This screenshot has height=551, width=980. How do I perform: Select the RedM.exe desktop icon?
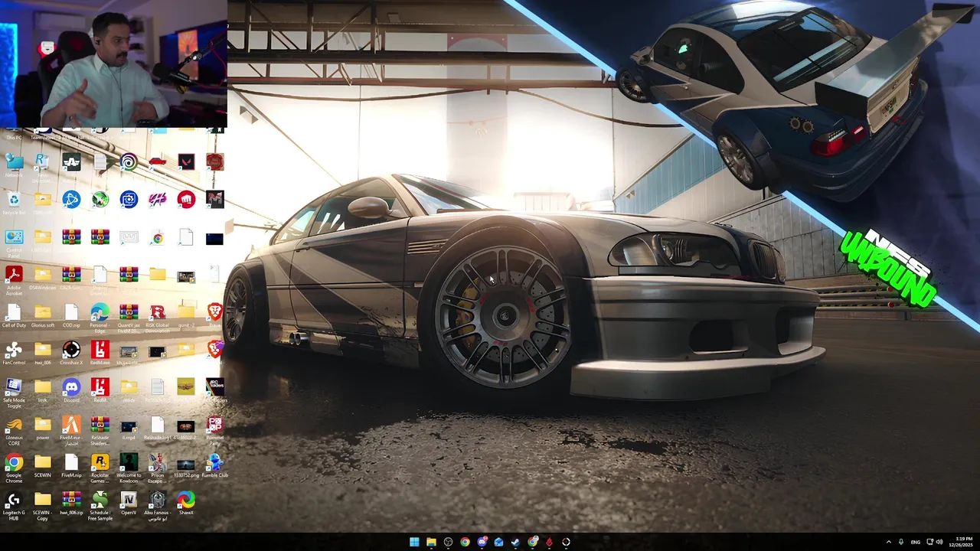point(100,352)
